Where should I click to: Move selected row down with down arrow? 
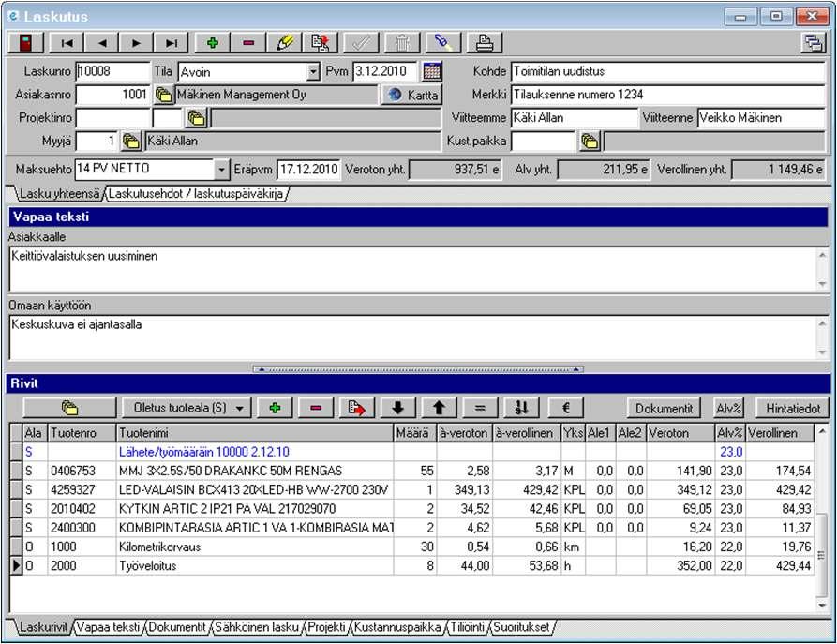397,408
